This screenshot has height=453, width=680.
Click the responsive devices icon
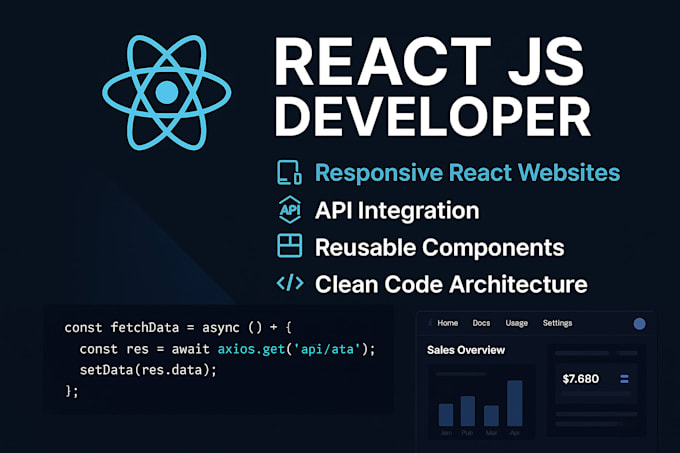coord(289,173)
